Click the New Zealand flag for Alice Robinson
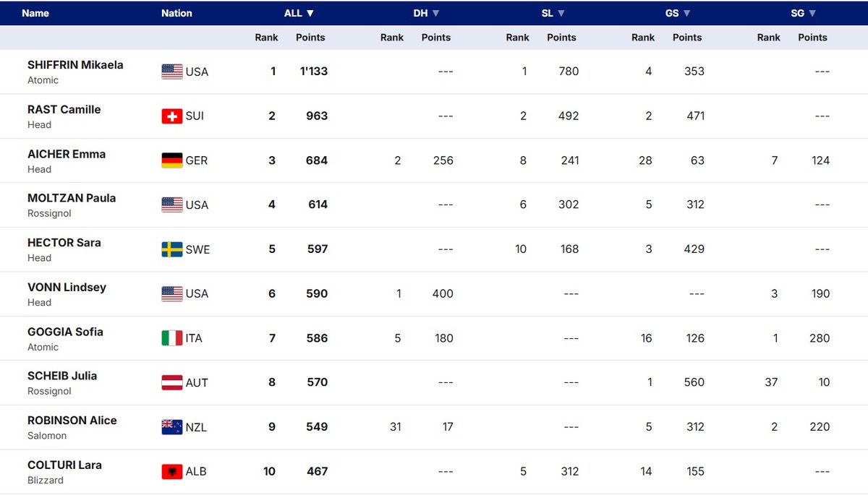This screenshot has height=495, width=868. [172, 427]
